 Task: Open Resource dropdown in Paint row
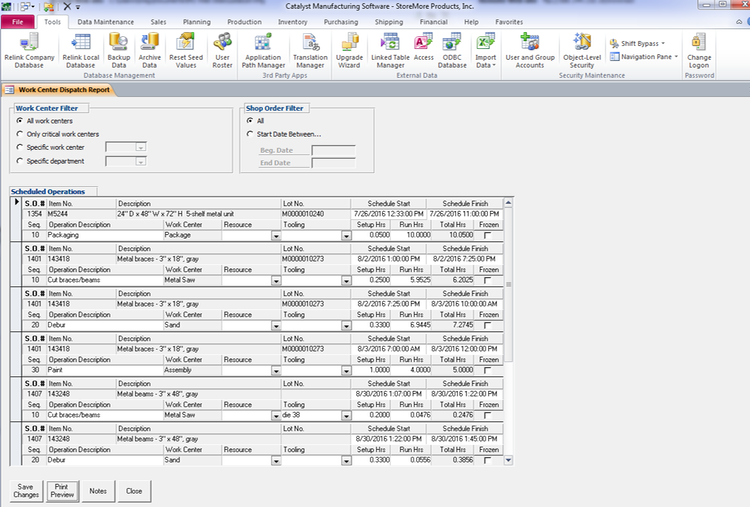tap(276, 371)
